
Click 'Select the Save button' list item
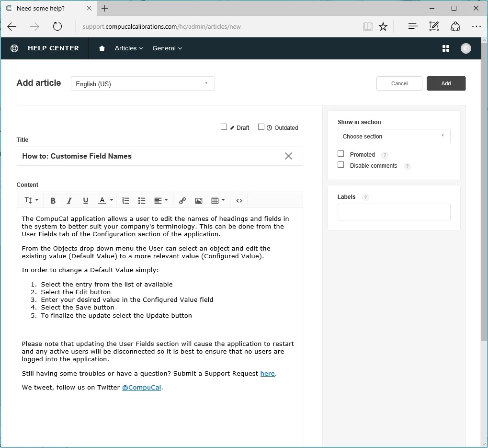coord(78,307)
